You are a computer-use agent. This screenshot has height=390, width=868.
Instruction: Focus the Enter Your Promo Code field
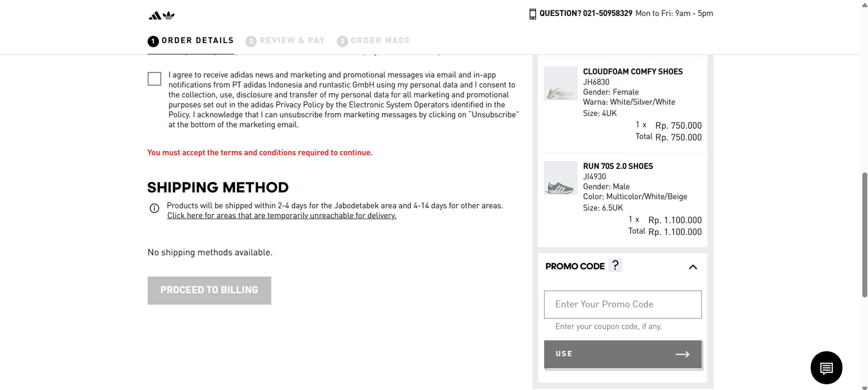[622, 304]
